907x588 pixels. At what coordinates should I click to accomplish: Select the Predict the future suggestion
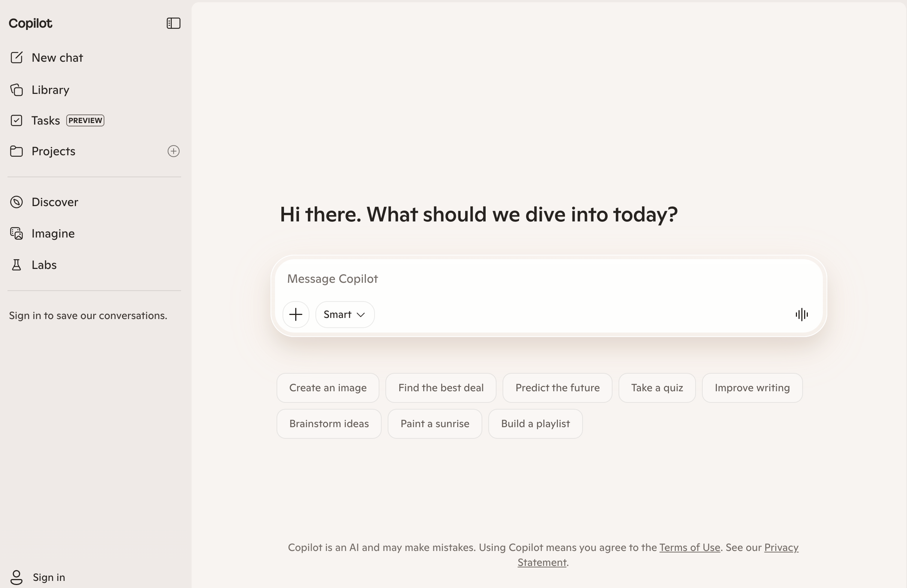[558, 388]
